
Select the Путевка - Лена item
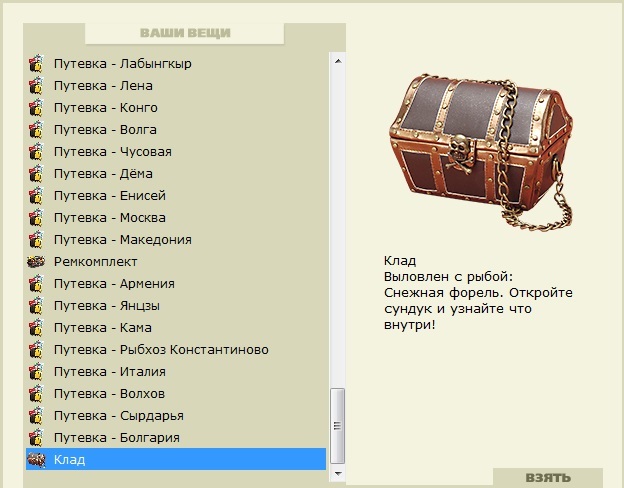(x=176, y=85)
